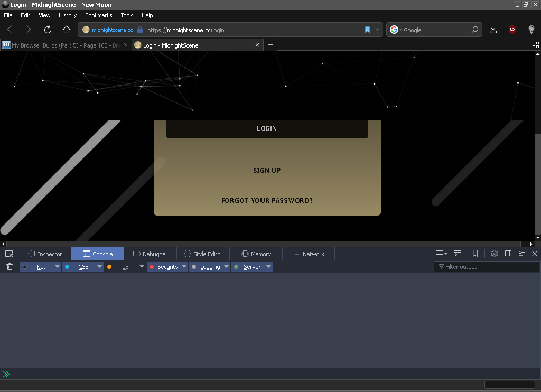Expand the Security filter dropdown arrow
Viewport: 541px width, 392px height.
tap(184, 267)
